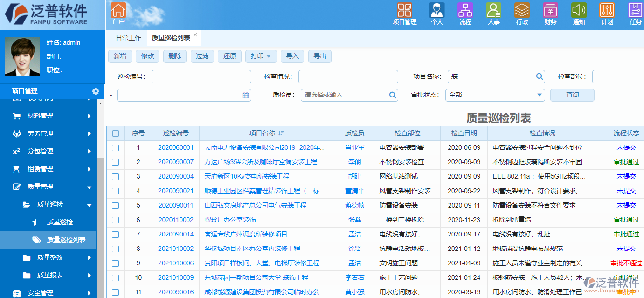Expand the 租赁管理 menu

coord(89,169)
